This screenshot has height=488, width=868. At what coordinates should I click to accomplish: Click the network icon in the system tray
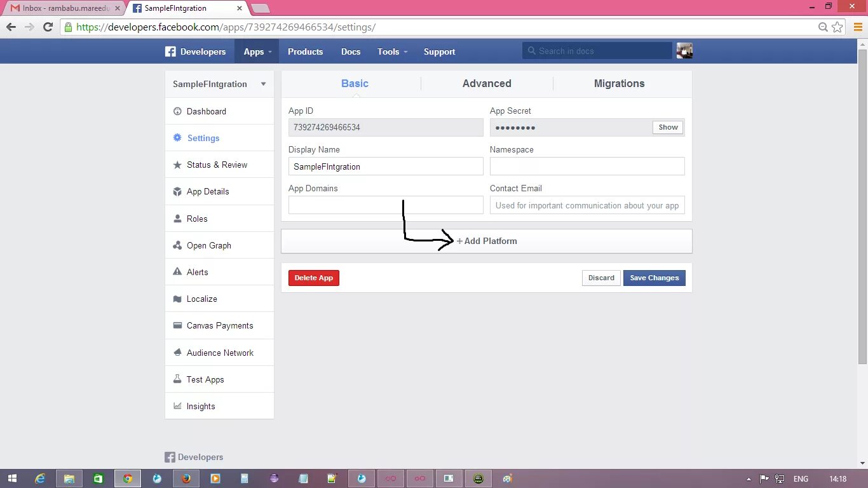(x=780, y=478)
